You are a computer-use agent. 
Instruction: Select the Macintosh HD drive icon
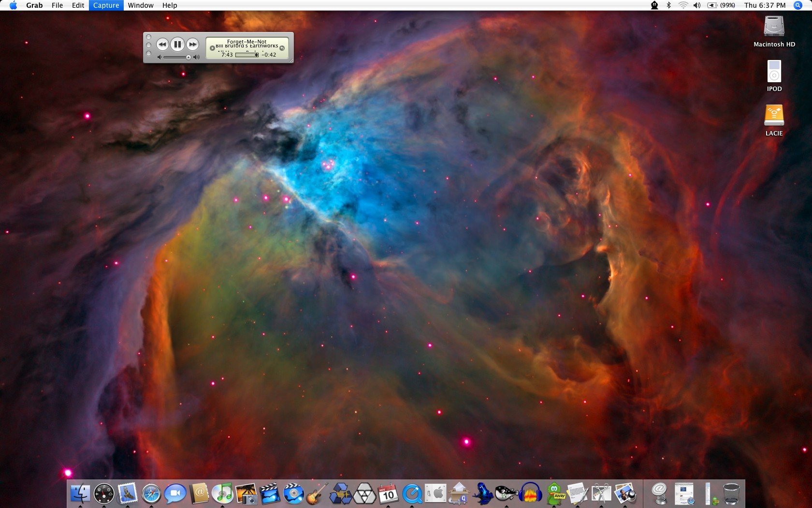(774, 27)
